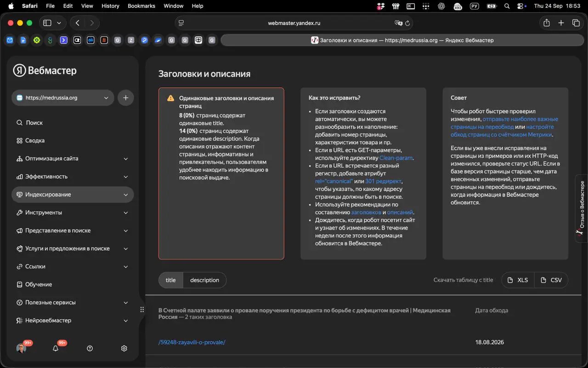Open the notifications bell in the sidebar
This screenshot has width=588, height=368.
click(x=56, y=348)
